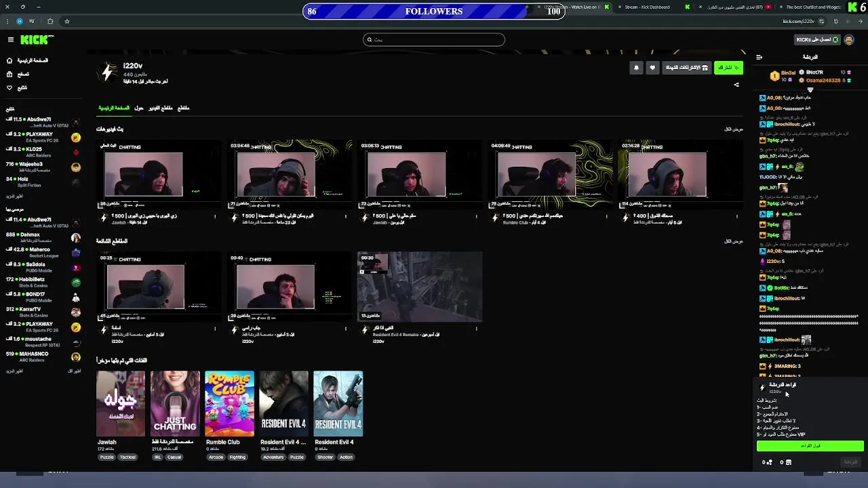This screenshot has width=868, height=488.
Task: Click the Puzzle tag under Jawlah
Action: pyautogui.click(x=106, y=457)
